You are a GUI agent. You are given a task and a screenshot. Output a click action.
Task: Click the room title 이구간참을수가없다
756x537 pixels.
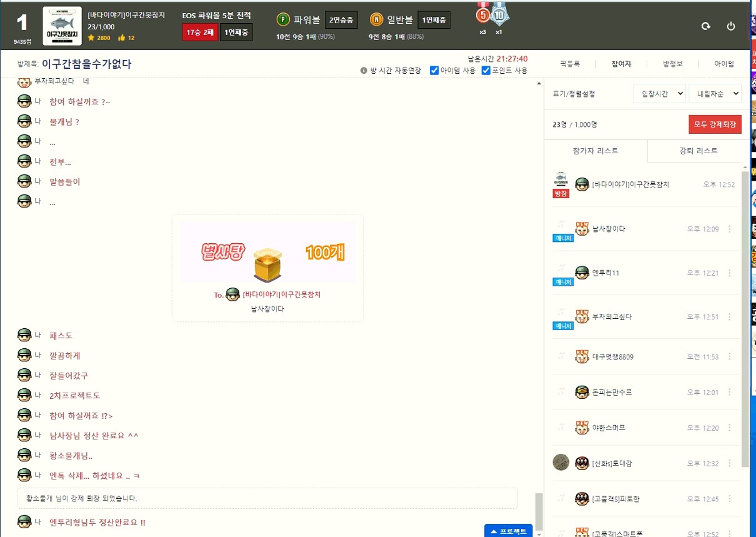pyautogui.click(x=87, y=64)
